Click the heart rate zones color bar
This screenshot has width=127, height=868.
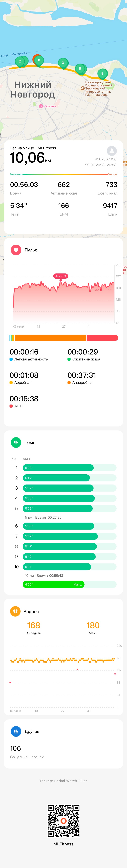click(x=64, y=338)
